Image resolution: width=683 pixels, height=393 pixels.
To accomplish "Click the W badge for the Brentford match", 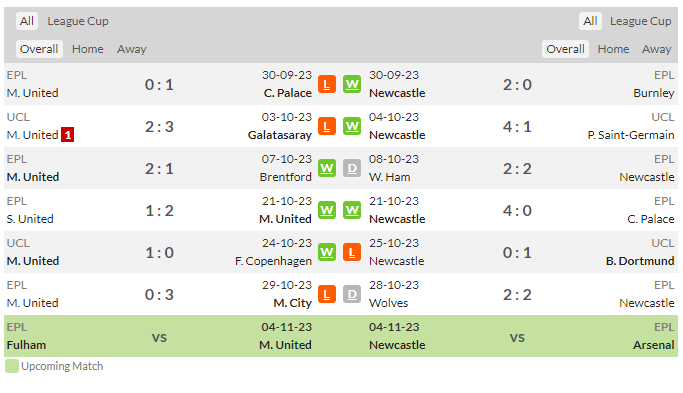I will click(327, 169).
